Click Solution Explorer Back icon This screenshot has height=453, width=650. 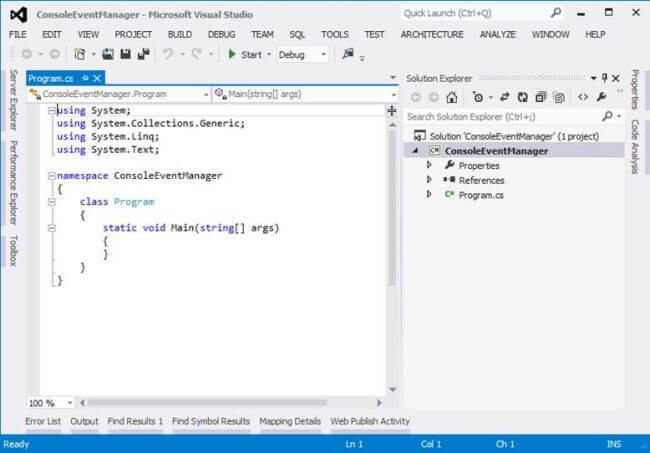[416, 97]
